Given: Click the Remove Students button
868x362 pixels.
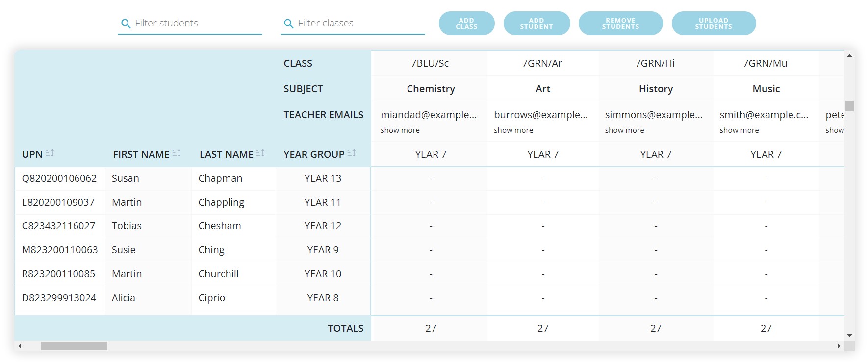Looking at the screenshot, I should [620, 24].
